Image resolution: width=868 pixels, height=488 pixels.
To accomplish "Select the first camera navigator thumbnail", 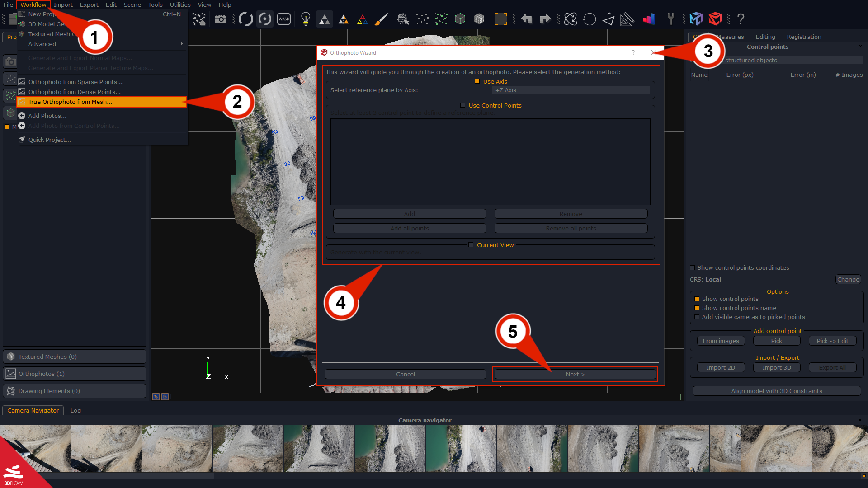I will tap(35, 449).
